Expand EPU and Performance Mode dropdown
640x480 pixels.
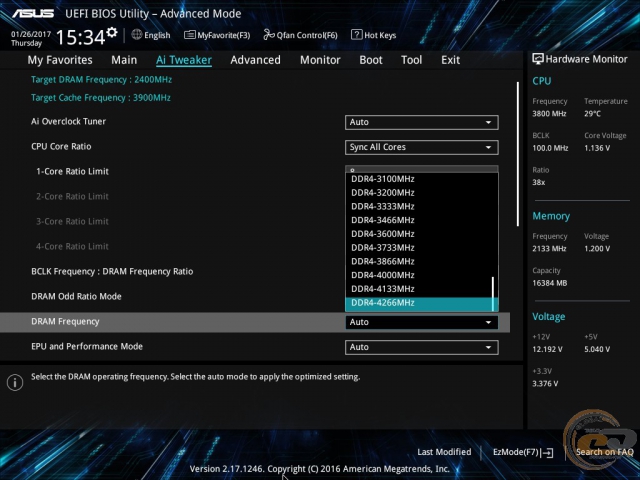(422, 347)
